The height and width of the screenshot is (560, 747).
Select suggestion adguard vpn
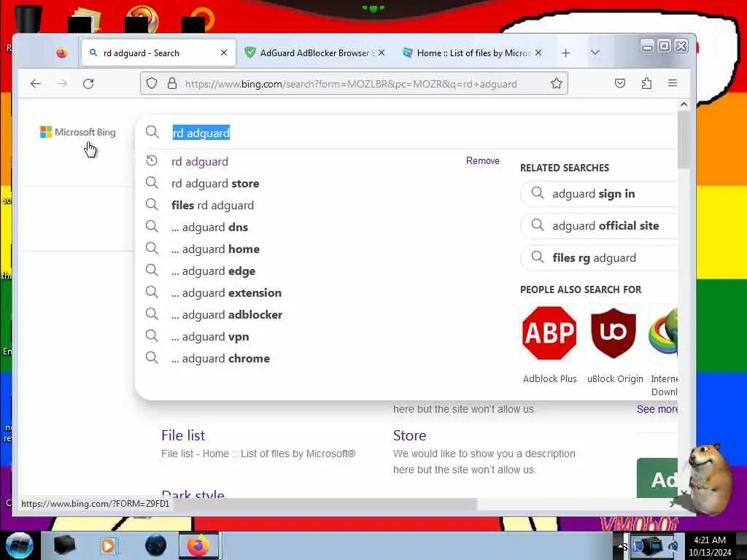pos(210,337)
